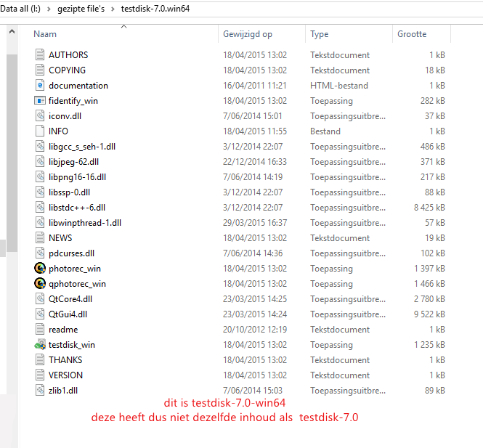Select the QtCore4.dll file icon

[x=40, y=298]
